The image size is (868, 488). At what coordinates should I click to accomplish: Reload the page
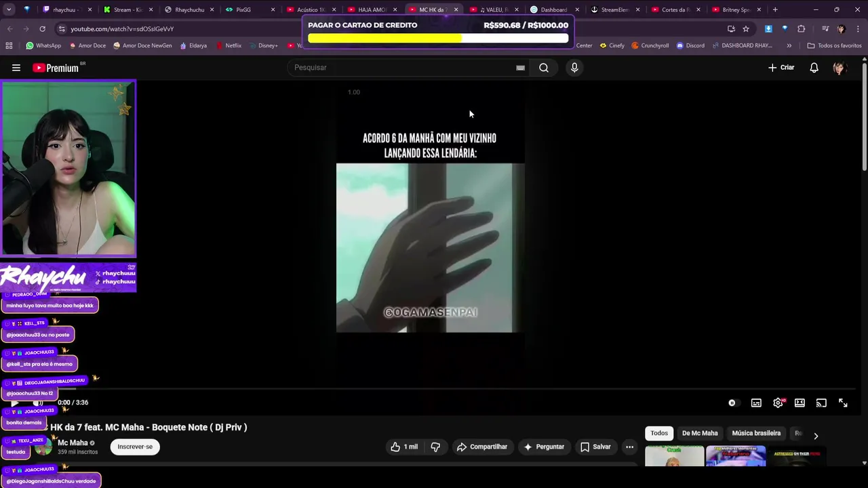[42, 29]
